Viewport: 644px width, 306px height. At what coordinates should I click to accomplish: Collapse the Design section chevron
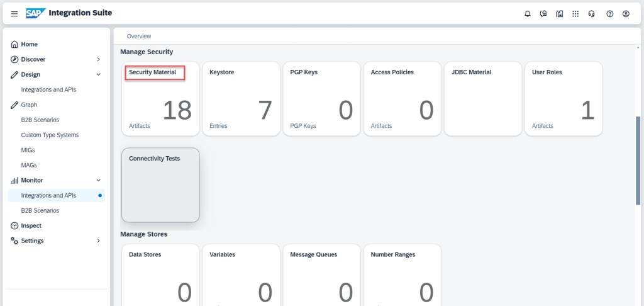tap(98, 74)
